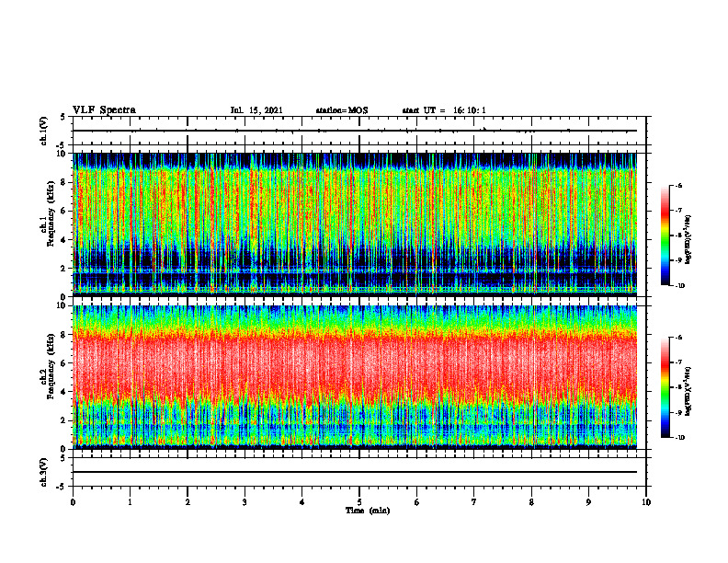Click the ch.3 flat waveform trace
728x563 pixels.
point(355,472)
